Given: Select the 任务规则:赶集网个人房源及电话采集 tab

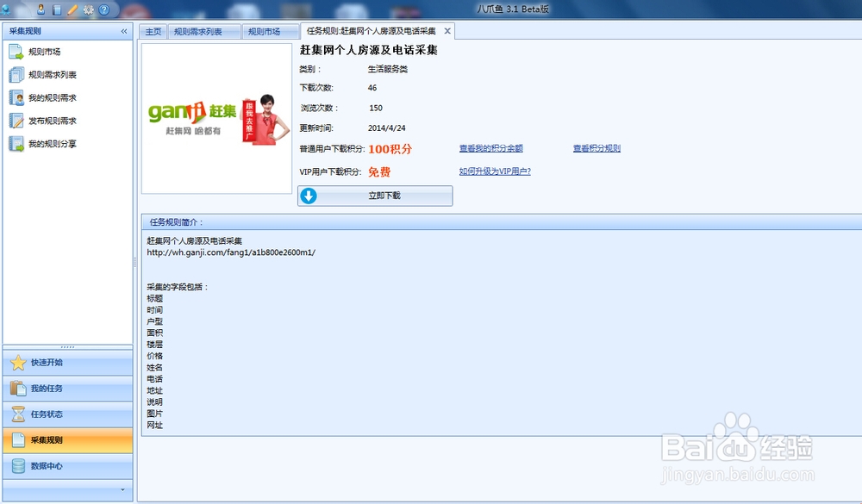Looking at the screenshot, I should pyautogui.click(x=371, y=31).
